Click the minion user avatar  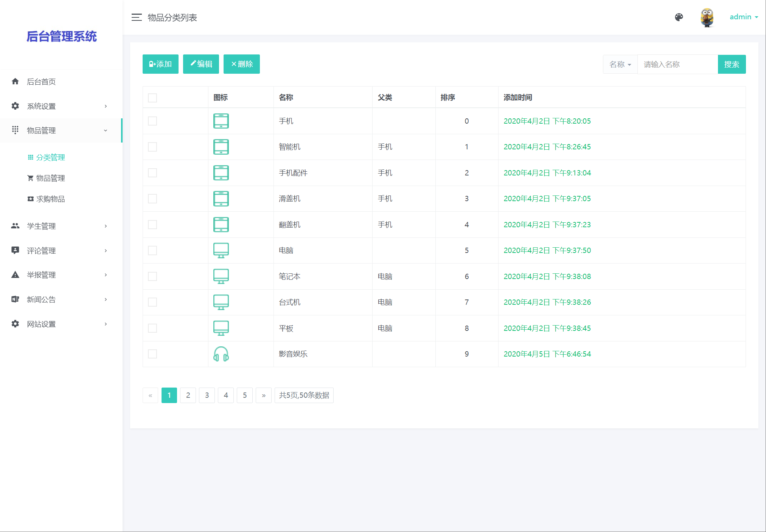click(x=707, y=17)
